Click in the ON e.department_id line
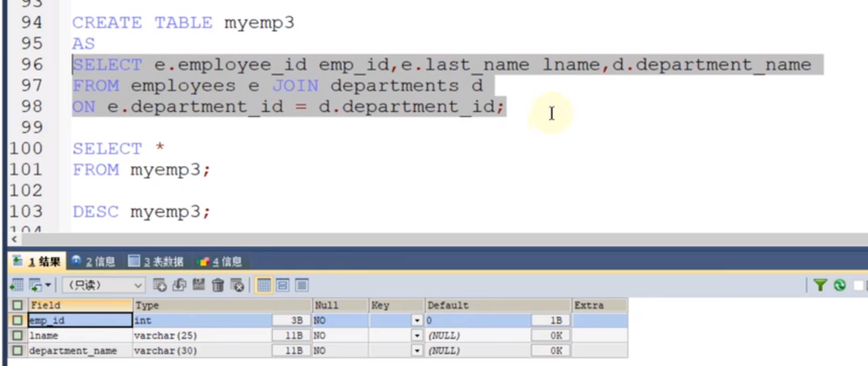The image size is (868, 366). [288, 107]
